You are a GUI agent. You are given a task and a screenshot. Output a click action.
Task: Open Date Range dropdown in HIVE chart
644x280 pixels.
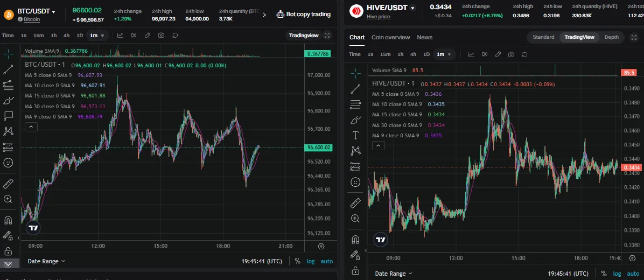click(394, 274)
